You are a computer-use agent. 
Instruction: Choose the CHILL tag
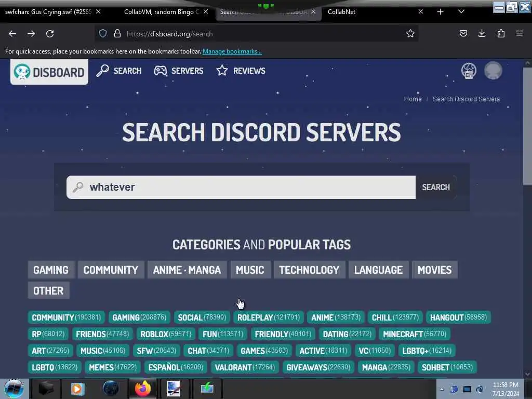click(x=395, y=317)
